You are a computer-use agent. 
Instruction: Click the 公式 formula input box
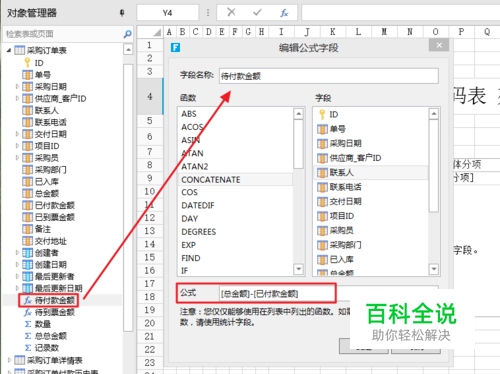pyautogui.click(x=329, y=293)
